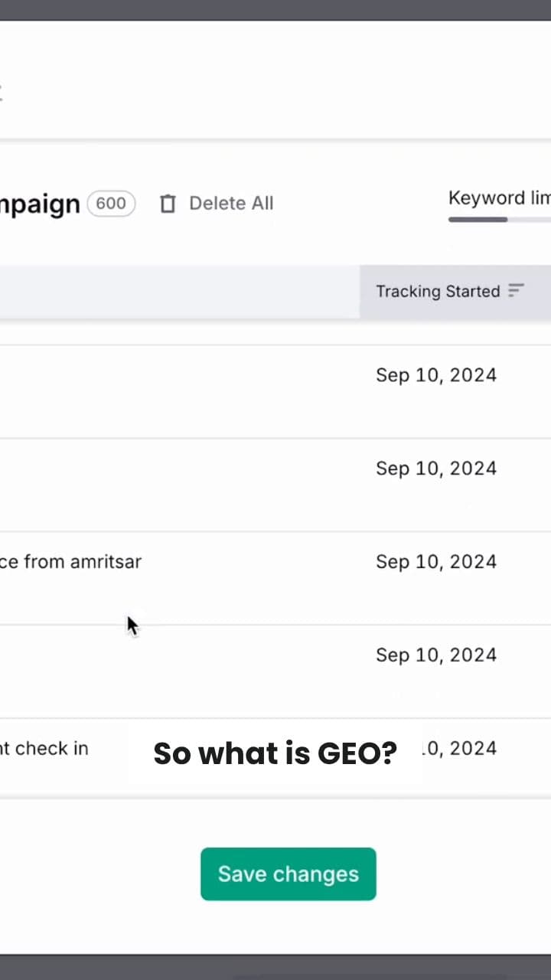This screenshot has width=551, height=980.
Task: Click the campaign title text
Action: [38, 203]
